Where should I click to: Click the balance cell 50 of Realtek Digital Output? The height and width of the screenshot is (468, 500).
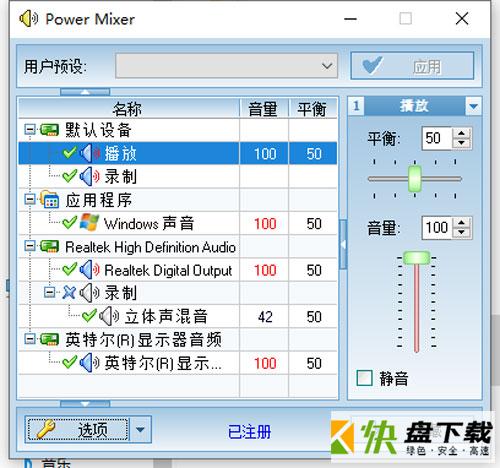point(313,270)
